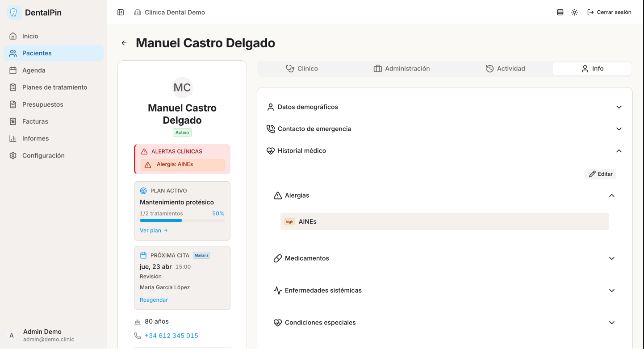Switch to the Clínico tab
Screen dimensions: 644x349
[x=302, y=69]
